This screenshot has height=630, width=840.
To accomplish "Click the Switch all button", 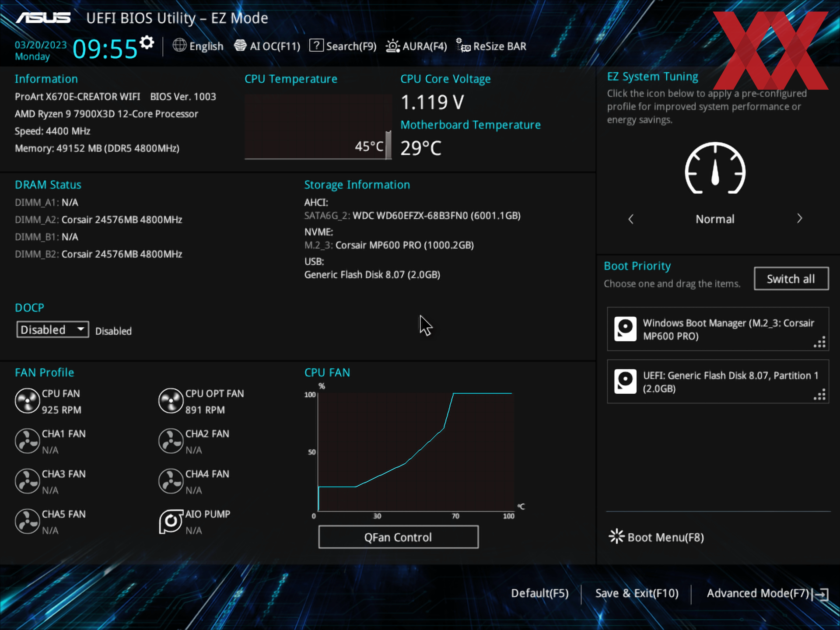I will coord(791,279).
